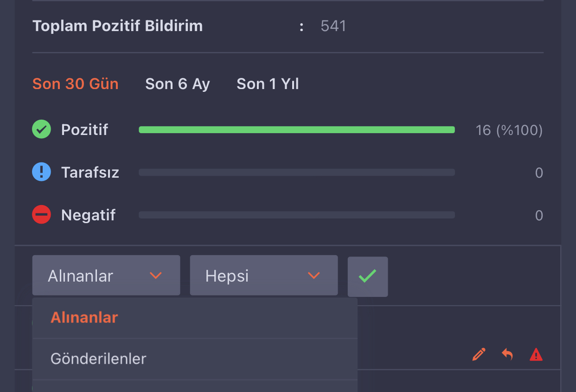Click the orange reply arrow icon

[x=507, y=355]
